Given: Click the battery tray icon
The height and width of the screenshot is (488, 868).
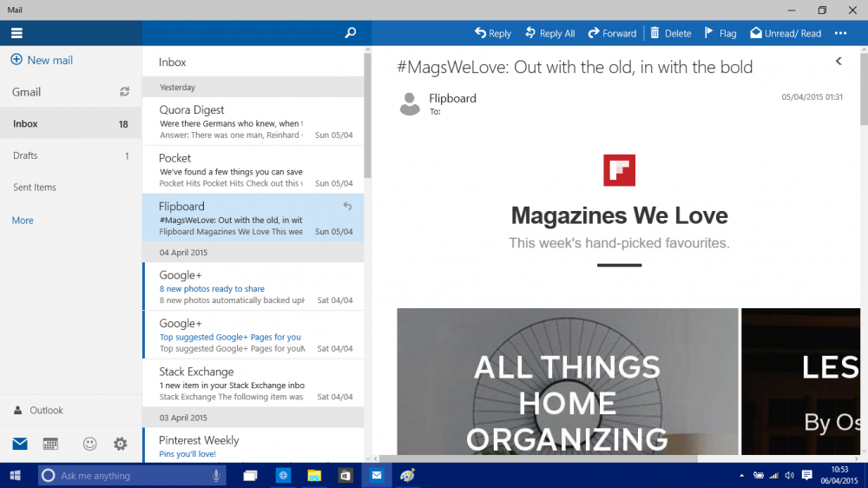Looking at the screenshot, I should [759, 475].
